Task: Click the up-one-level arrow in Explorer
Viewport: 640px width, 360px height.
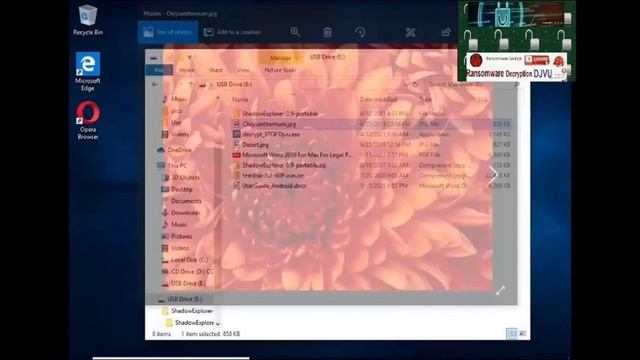Action: point(191,84)
